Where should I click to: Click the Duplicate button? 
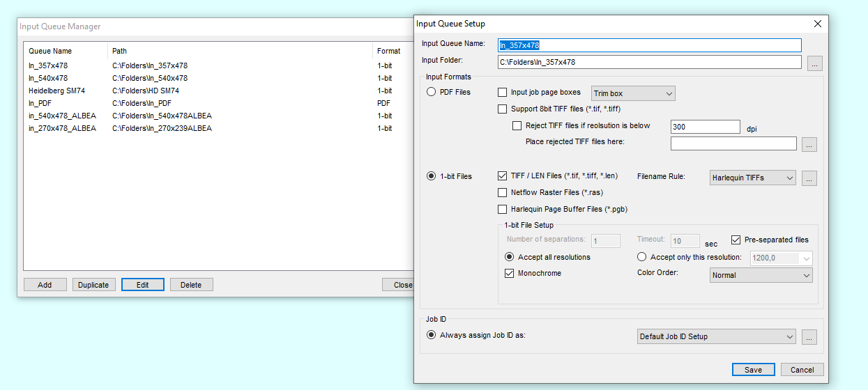coord(93,285)
